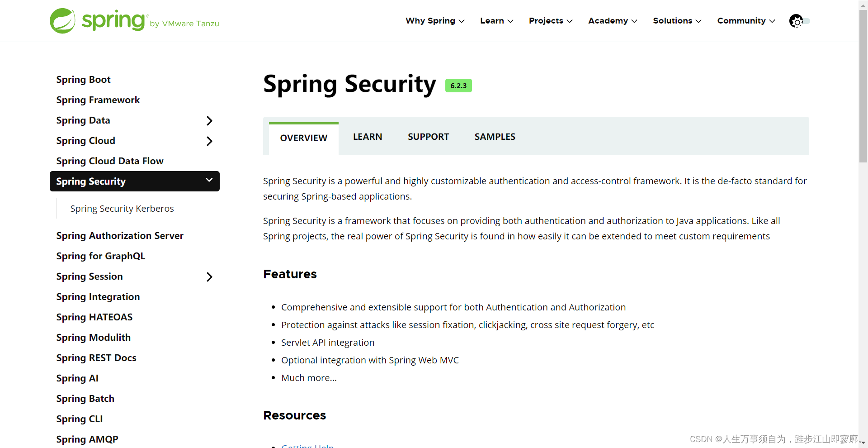The image size is (868, 448).
Task: Click the theme settings gear icon
Action: click(796, 21)
